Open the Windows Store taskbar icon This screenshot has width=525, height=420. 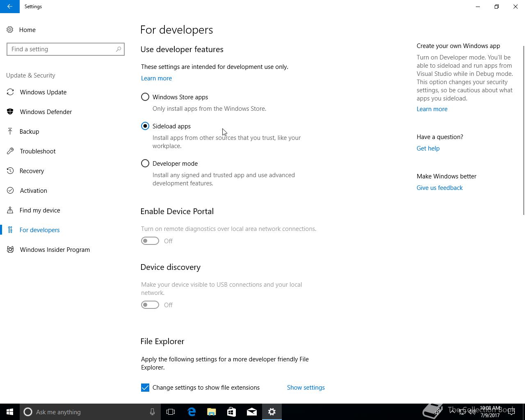coord(232,412)
